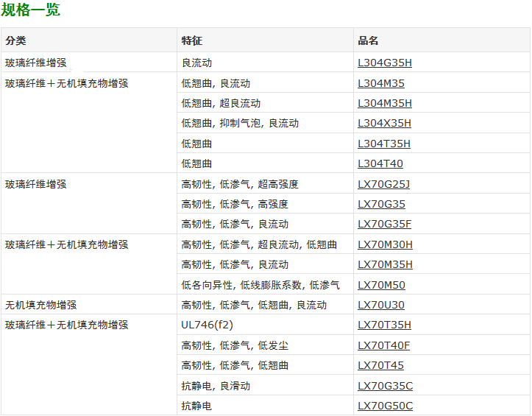Image resolution: width=532 pixels, height=416 pixels.
Task: Open the L304T40 link
Action: pyautogui.click(x=380, y=163)
